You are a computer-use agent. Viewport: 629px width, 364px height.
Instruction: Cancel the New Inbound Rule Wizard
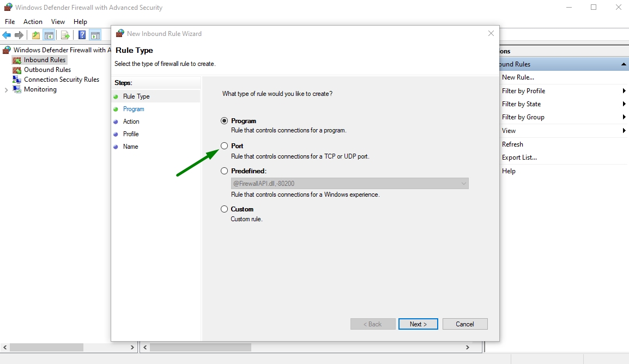(x=465, y=324)
